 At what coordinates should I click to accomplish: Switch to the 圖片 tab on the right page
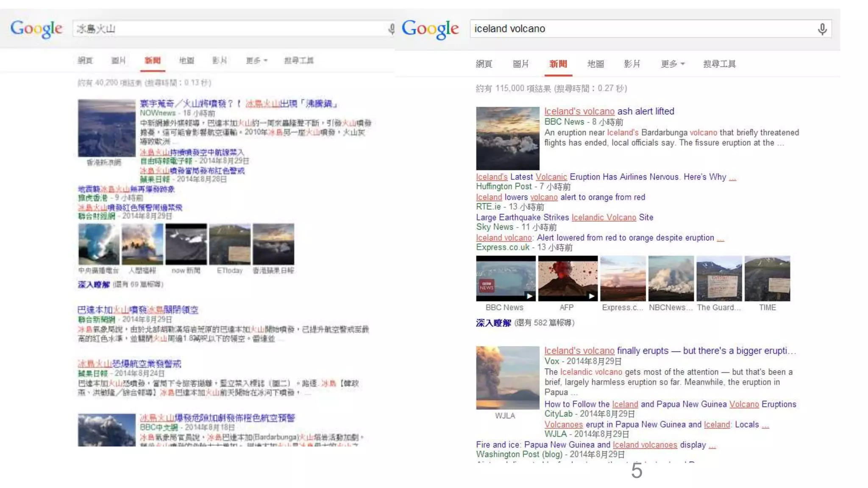520,64
